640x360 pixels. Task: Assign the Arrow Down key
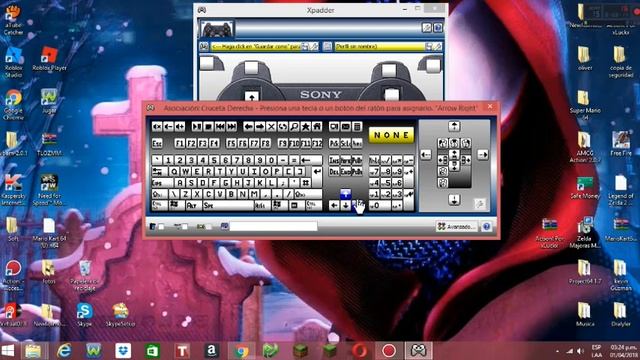tap(346, 205)
